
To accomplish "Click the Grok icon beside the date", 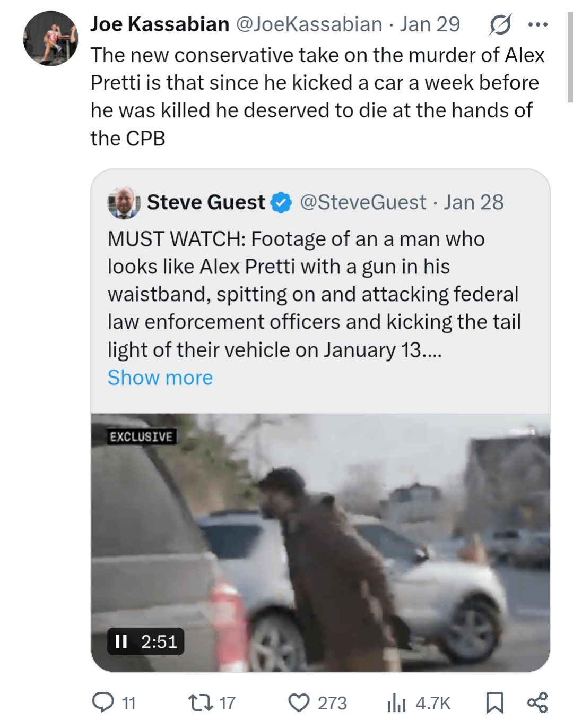I will [500, 24].
